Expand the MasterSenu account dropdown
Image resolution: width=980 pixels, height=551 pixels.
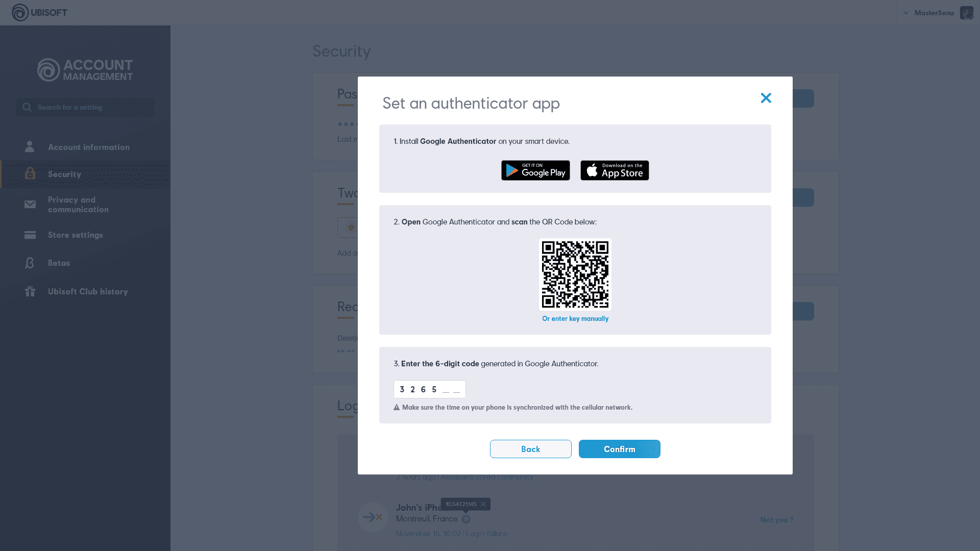coord(906,13)
